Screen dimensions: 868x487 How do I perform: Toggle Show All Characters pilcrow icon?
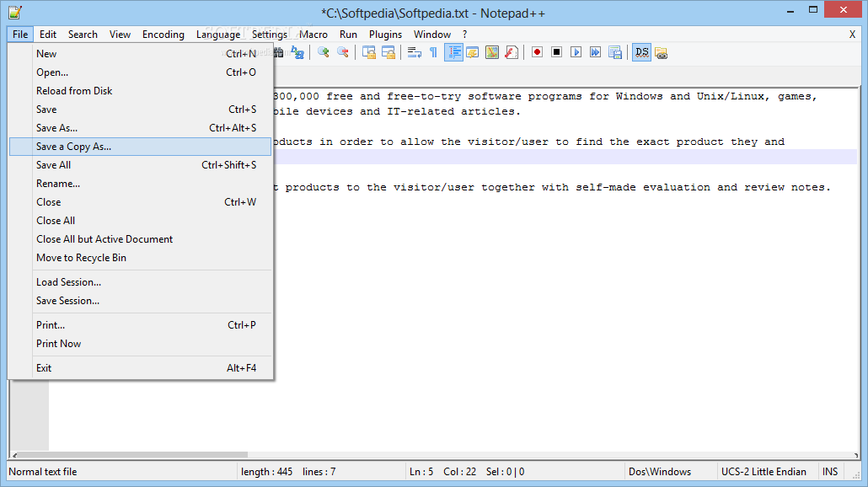pos(433,52)
